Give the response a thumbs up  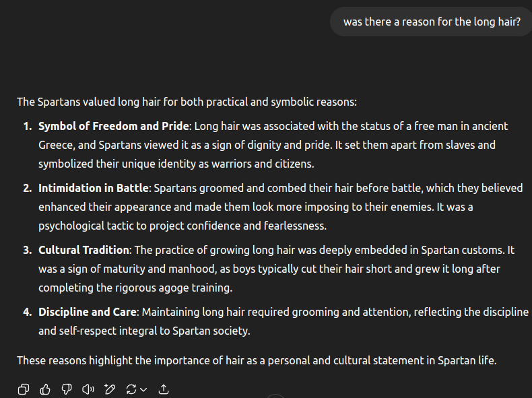[x=45, y=389]
